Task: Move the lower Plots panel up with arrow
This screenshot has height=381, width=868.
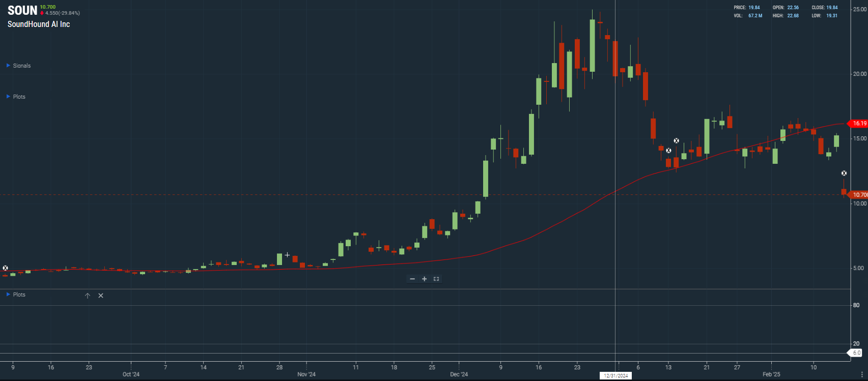Action: point(88,296)
